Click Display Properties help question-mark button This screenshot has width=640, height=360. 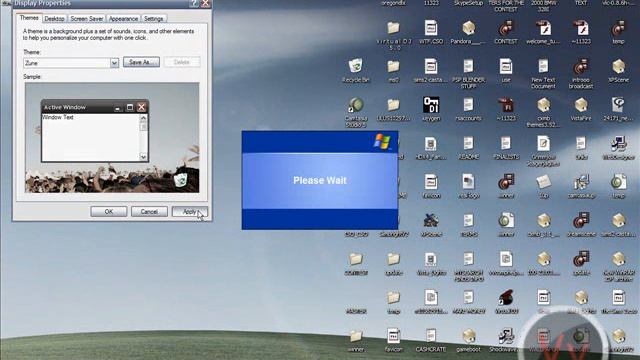[194, 3]
